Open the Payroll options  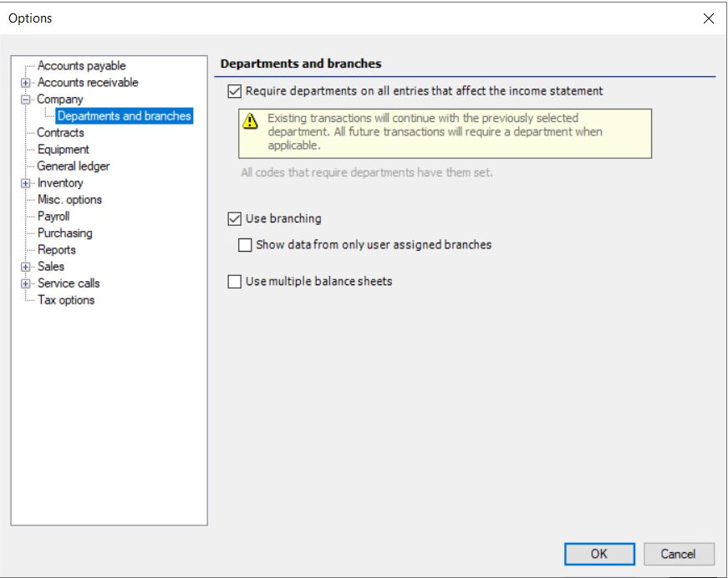click(53, 216)
